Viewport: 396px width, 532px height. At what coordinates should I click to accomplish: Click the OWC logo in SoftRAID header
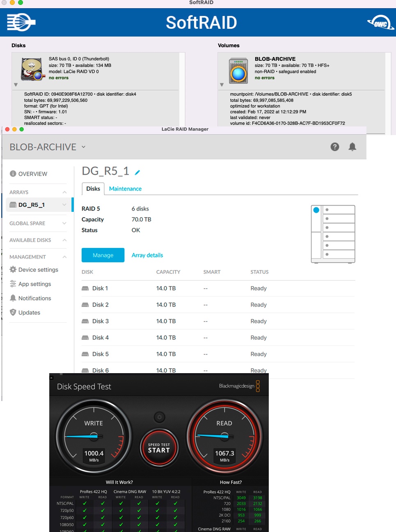pos(381,23)
